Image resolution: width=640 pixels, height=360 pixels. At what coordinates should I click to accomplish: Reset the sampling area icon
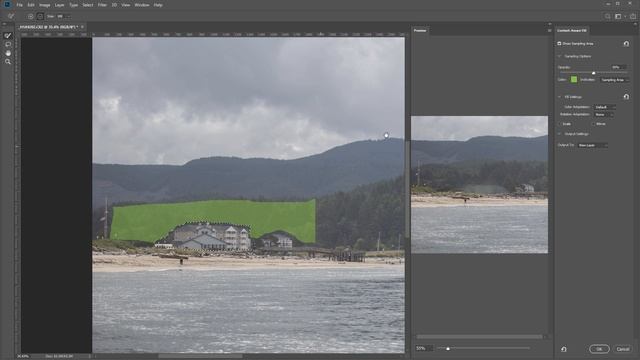[627, 43]
